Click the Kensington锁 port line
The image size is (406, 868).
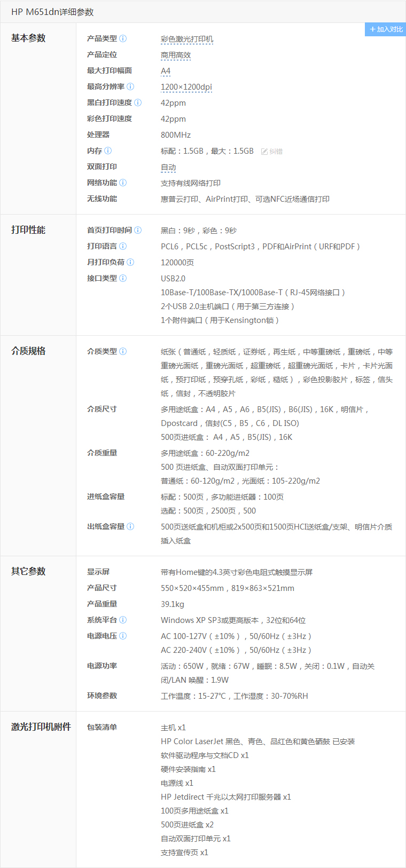tap(220, 320)
